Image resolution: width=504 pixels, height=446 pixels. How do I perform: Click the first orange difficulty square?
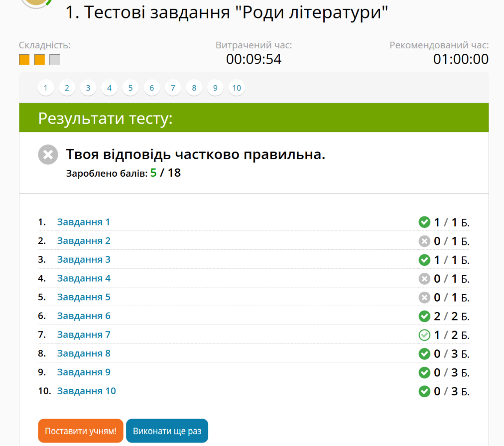[24, 60]
